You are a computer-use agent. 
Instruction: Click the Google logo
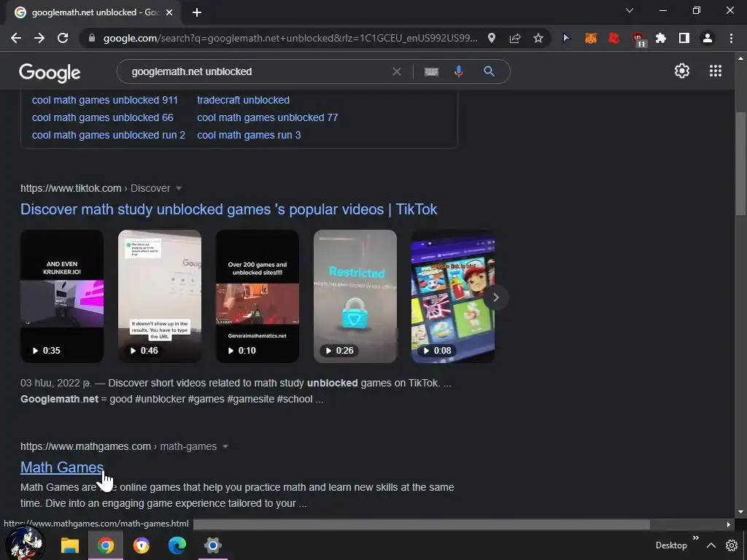50,72
